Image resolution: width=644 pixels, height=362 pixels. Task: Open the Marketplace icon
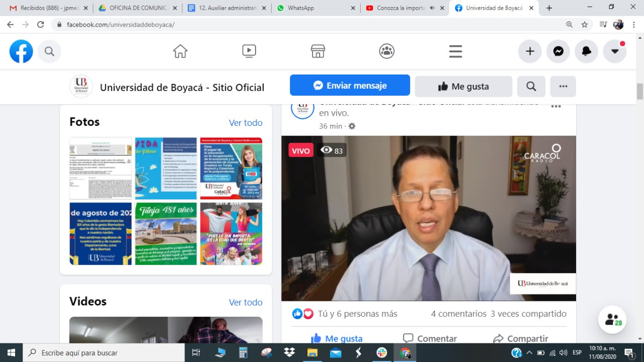[x=317, y=51]
